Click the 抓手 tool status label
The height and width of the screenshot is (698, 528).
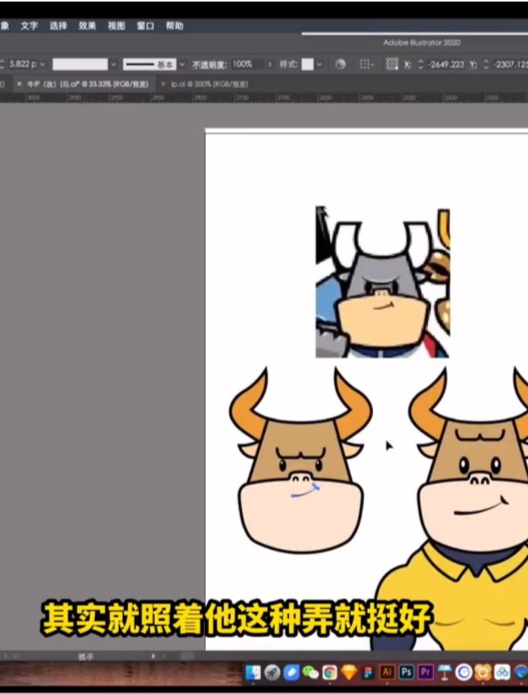(x=85, y=657)
